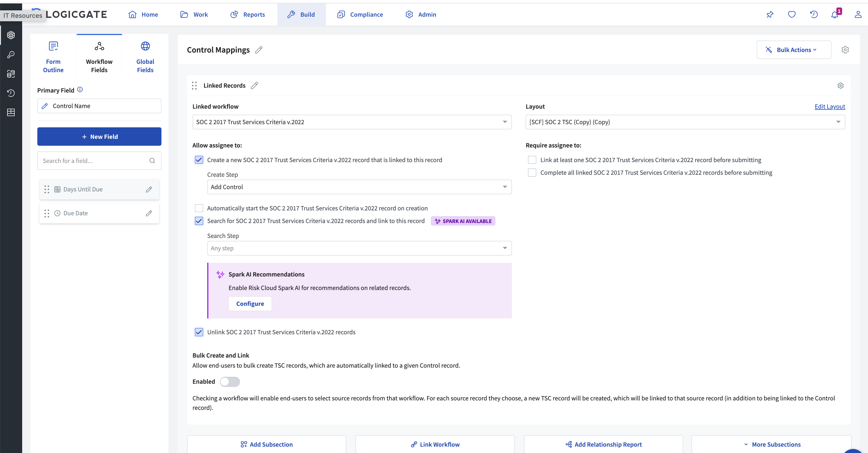Click the notifications bell icon
Viewport: 868px width, 453px height.
pyautogui.click(x=834, y=14)
